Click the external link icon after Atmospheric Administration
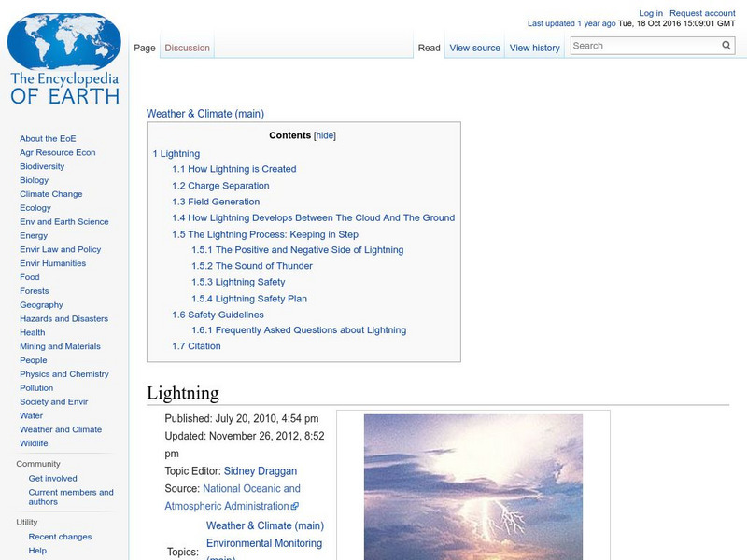747x560 pixels. [296, 505]
